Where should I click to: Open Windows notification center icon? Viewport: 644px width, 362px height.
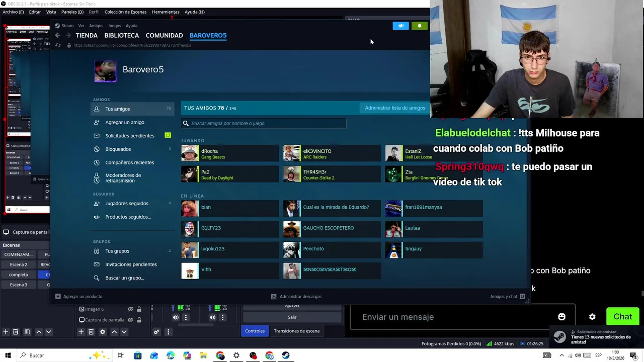pos(633,355)
